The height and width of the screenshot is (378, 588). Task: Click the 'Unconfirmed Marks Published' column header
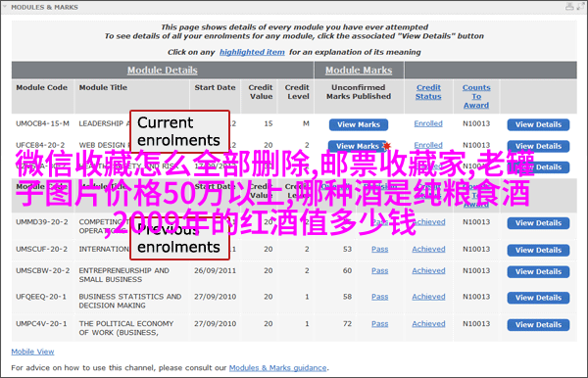(x=359, y=92)
